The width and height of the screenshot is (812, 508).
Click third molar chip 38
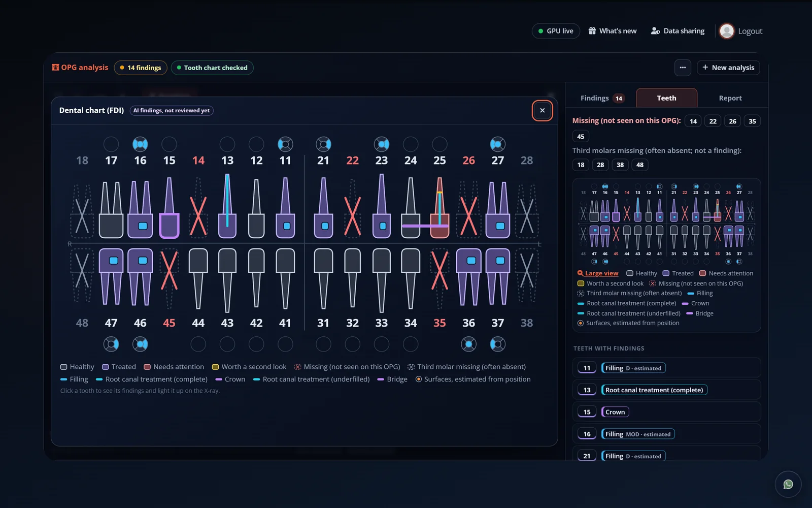click(x=620, y=165)
